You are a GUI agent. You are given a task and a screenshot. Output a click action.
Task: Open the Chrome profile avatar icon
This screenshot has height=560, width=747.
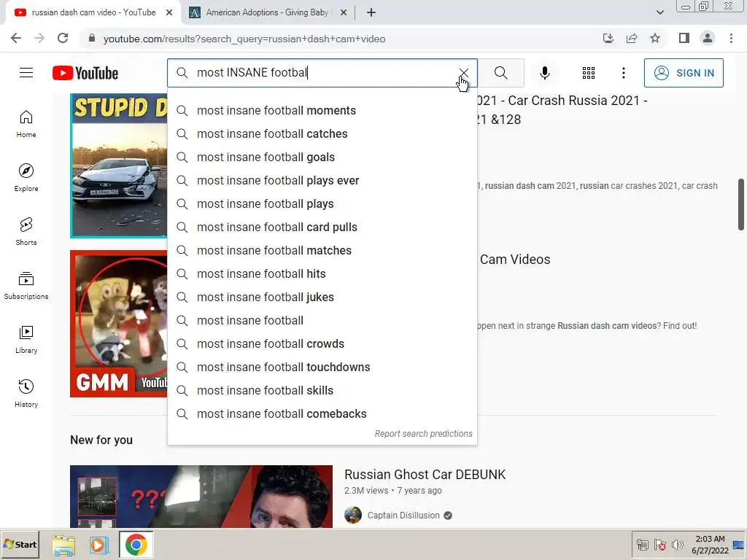[x=708, y=39]
